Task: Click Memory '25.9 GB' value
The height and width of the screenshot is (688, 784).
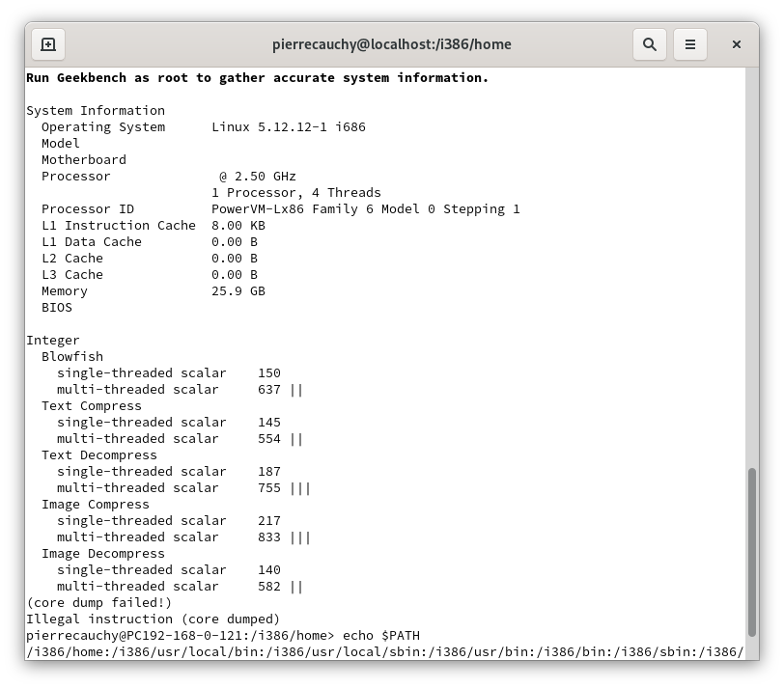Action: [238, 290]
